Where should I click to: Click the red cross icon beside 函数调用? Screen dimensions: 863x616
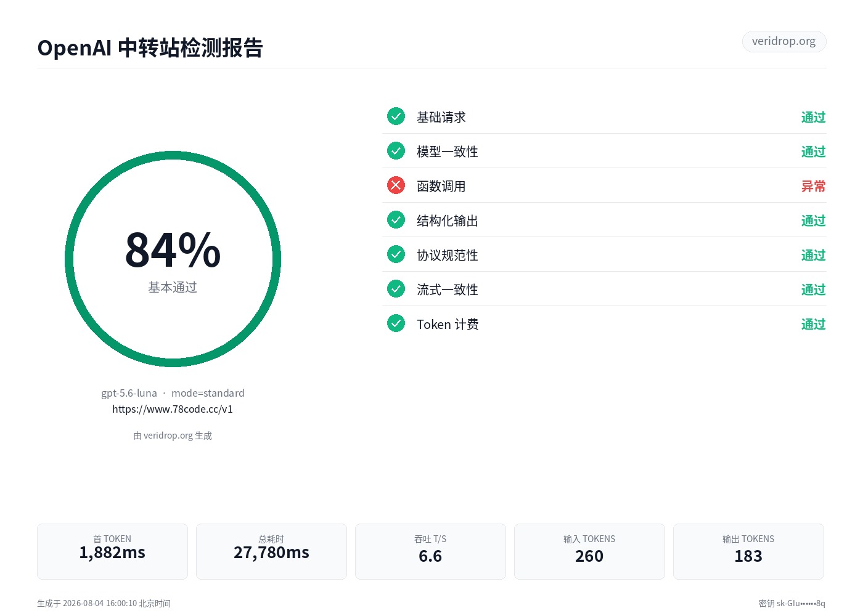point(396,185)
